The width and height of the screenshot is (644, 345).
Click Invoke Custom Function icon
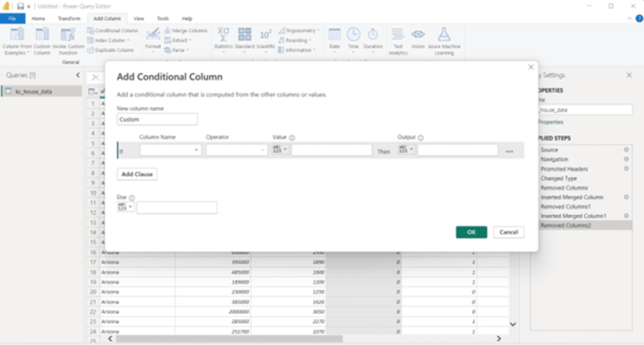(x=68, y=34)
